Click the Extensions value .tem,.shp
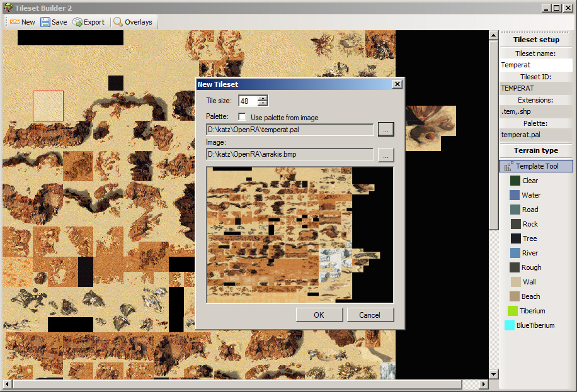Image resolution: width=577 pixels, height=392 pixels. [536, 111]
